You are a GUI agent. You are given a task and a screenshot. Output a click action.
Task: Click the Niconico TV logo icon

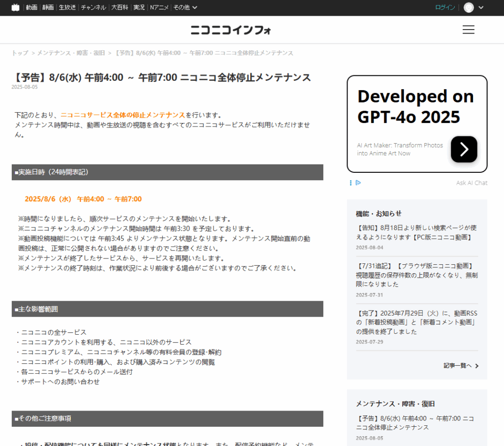click(x=16, y=7)
